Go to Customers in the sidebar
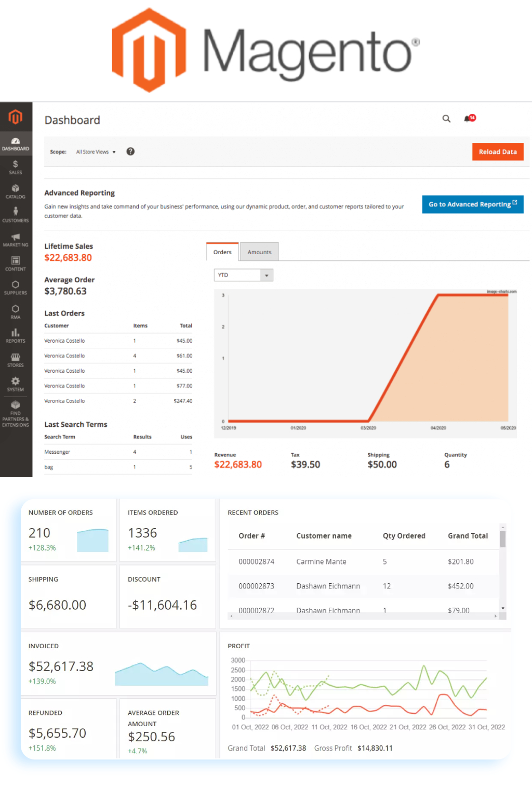 tap(16, 215)
